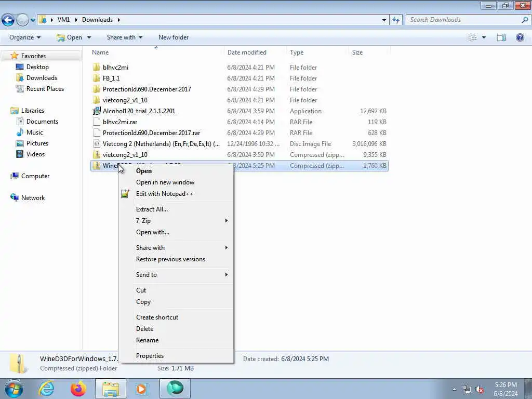The image size is (532, 399).
Task: Select the Alcohol120_trial application icon
Action: [x=96, y=111]
